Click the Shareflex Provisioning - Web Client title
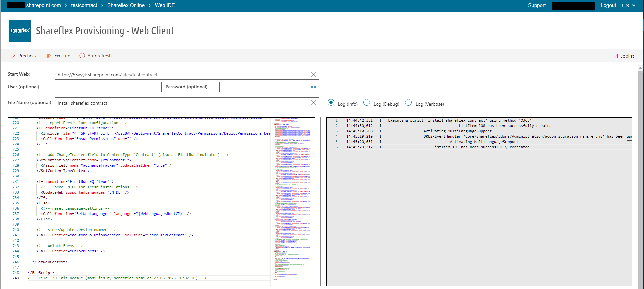The image size is (644, 289). pos(105,31)
